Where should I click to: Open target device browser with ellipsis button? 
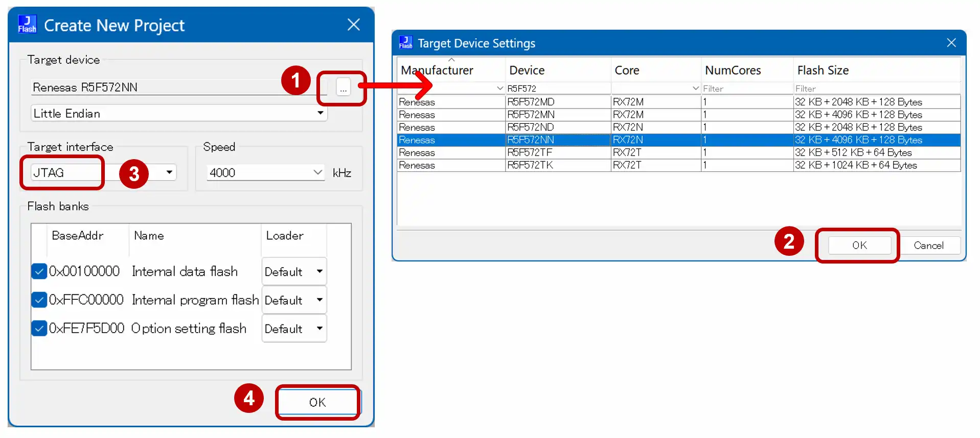344,87
